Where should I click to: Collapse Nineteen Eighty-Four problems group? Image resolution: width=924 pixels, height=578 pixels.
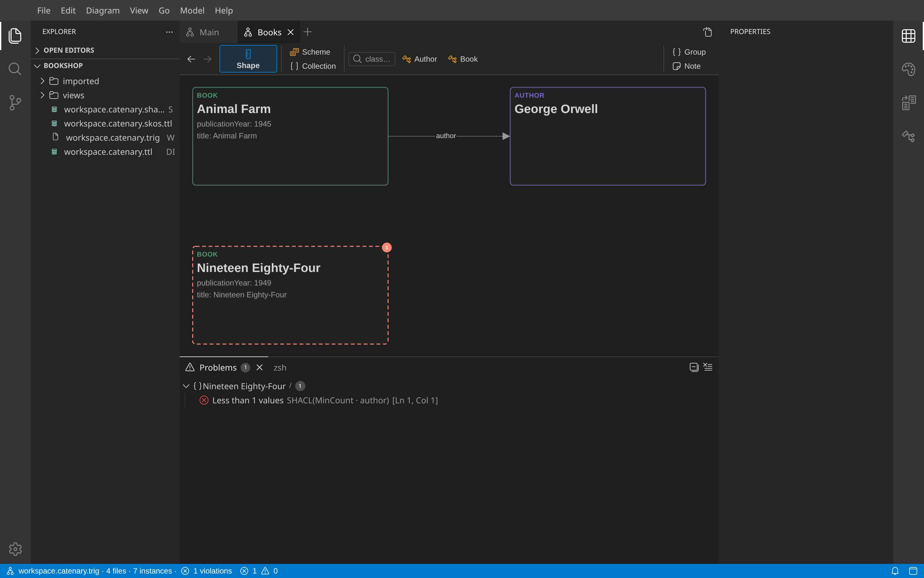pyautogui.click(x=186, y=386)
